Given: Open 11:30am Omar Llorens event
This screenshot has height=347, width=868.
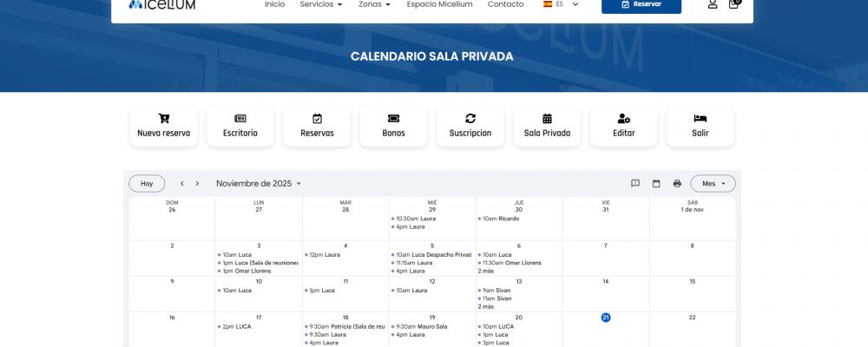Looking at the screenshot, I should click(x=510, y=263).
